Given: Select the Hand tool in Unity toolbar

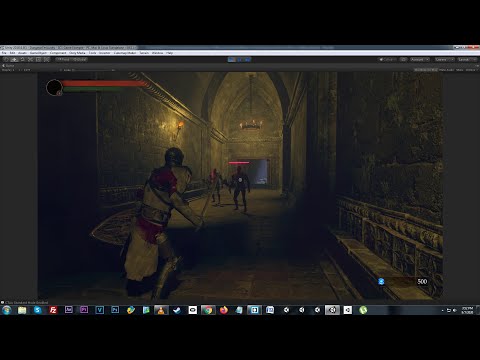Looking at the screenshot, I should [6, 60].
